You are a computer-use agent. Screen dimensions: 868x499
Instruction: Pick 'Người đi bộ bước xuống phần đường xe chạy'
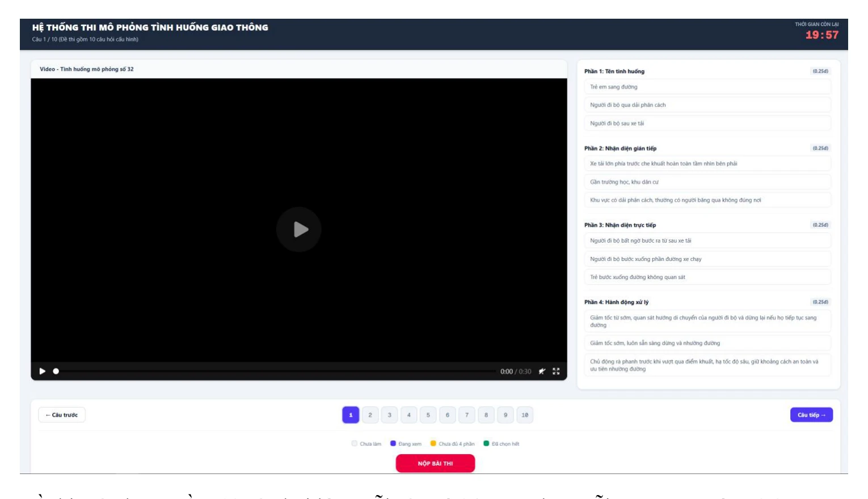[x=707, y=259]
